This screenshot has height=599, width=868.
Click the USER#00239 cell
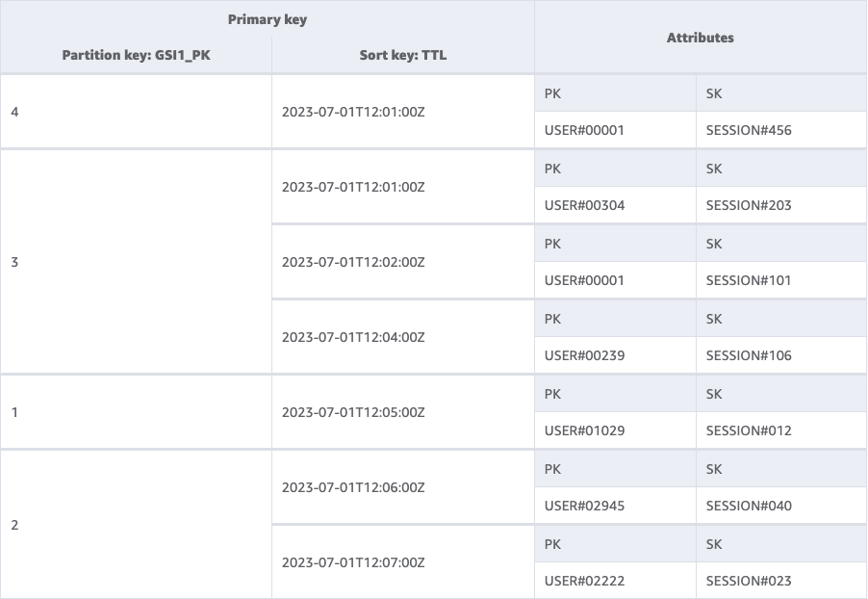coord(584,355)
